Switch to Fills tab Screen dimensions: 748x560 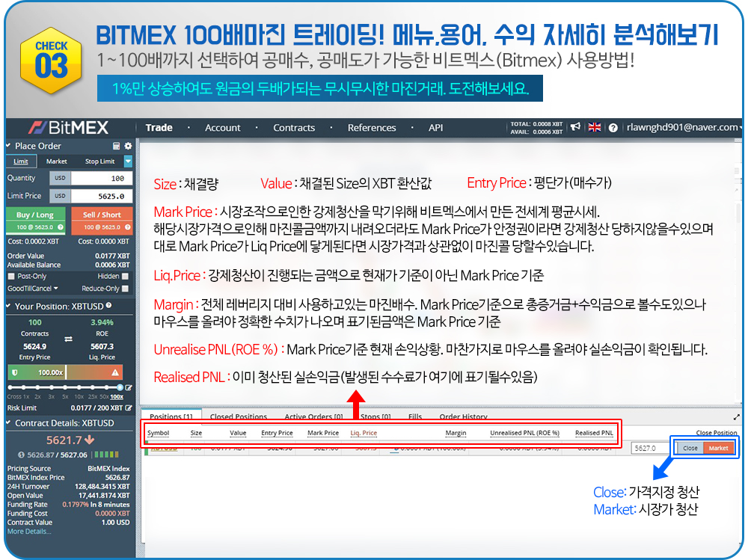[415, 416]
